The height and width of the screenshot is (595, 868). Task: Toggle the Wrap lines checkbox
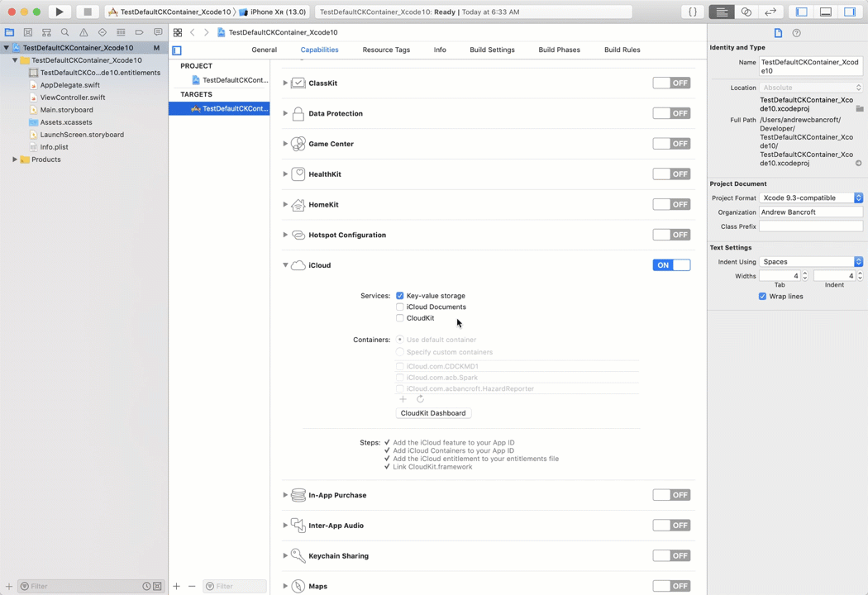762,296
